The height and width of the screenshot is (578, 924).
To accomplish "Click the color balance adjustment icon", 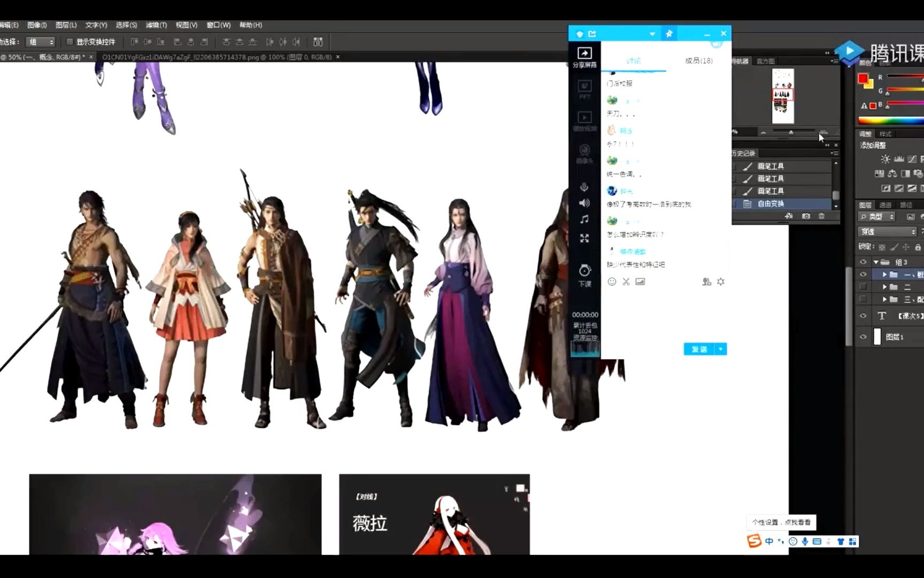I will (892, 173).
